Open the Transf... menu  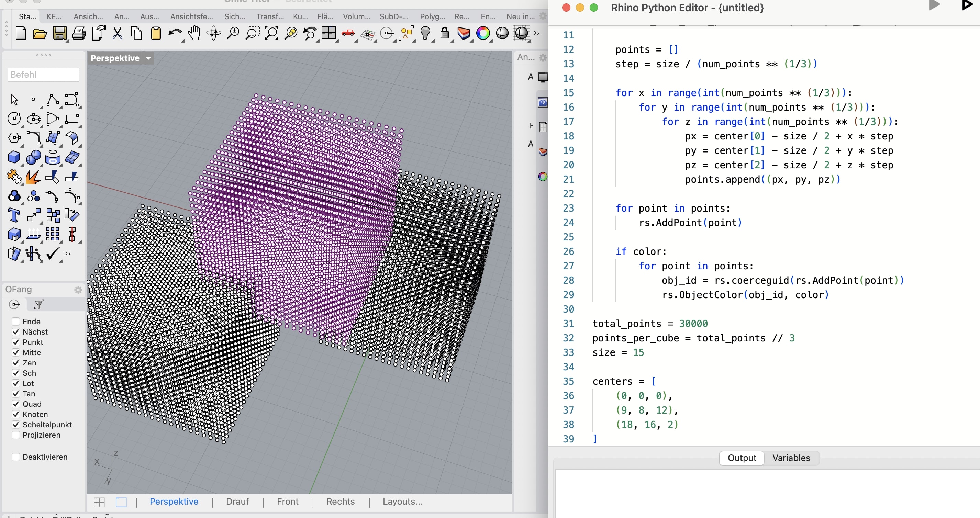pyautogui.click(x=270, y=17)
